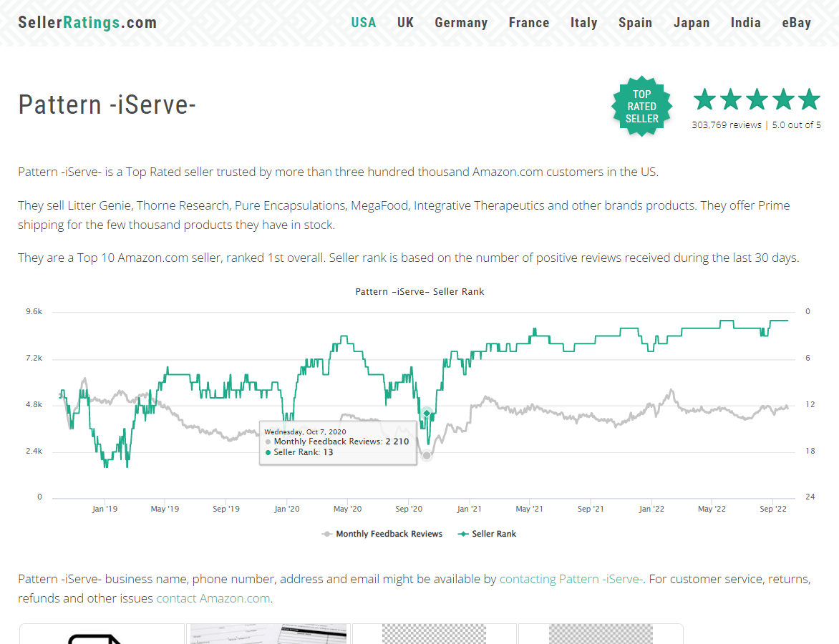Toggle Monthly Feedback Reviews legend series
This screenshot has height=644, width=839.
click(x=382, y=534)
